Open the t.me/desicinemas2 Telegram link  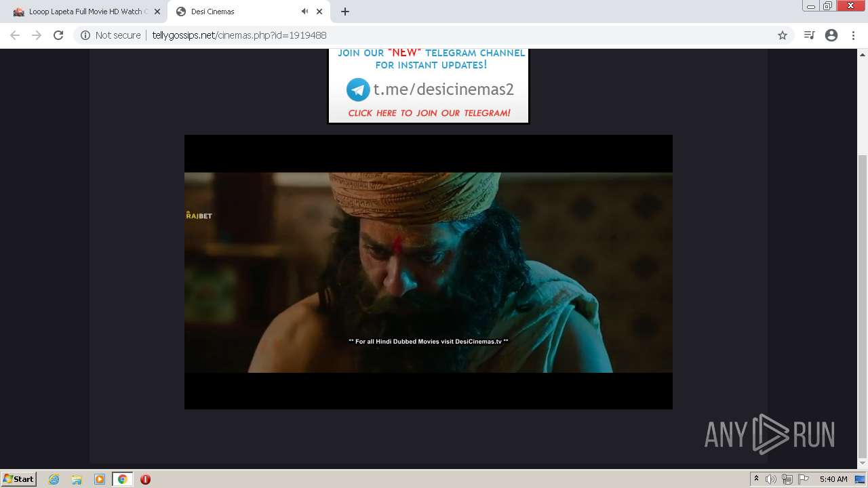[x=443, y=89]
